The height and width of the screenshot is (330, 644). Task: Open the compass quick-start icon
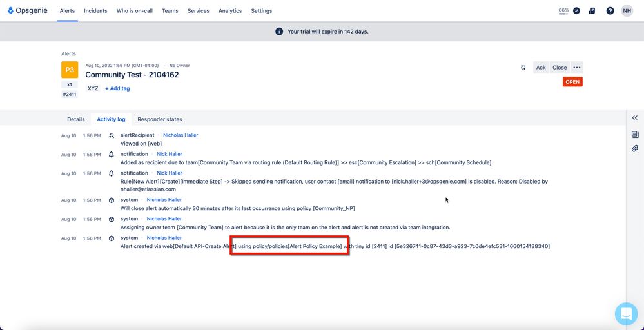577,11
